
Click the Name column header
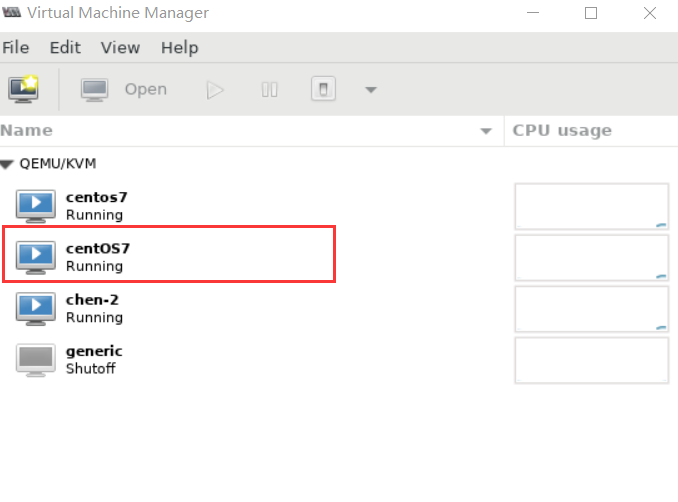tap(252, 131)
